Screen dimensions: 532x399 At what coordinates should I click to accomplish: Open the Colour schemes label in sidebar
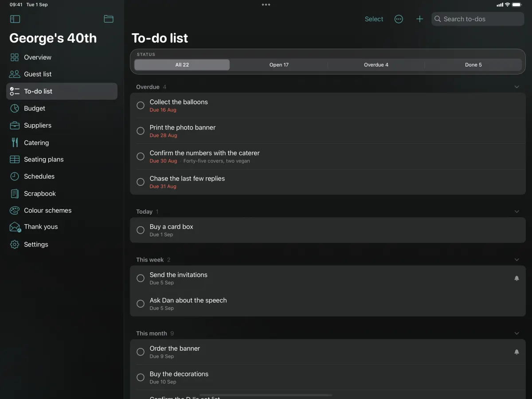coord(48,211)
